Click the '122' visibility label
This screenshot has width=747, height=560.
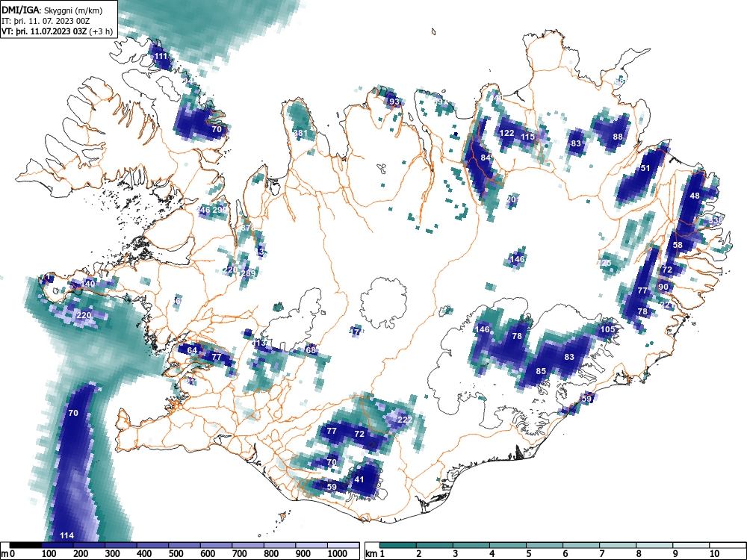pos(507,133)
